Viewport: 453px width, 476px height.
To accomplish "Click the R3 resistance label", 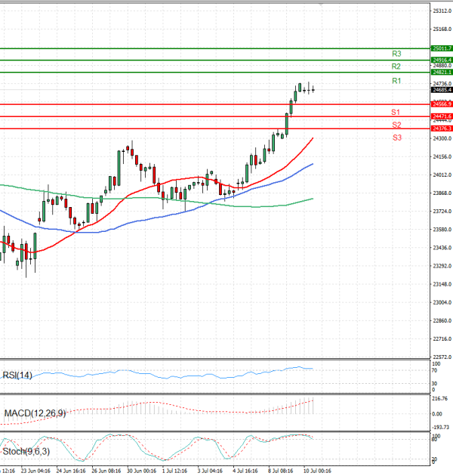I will (396, 54).
